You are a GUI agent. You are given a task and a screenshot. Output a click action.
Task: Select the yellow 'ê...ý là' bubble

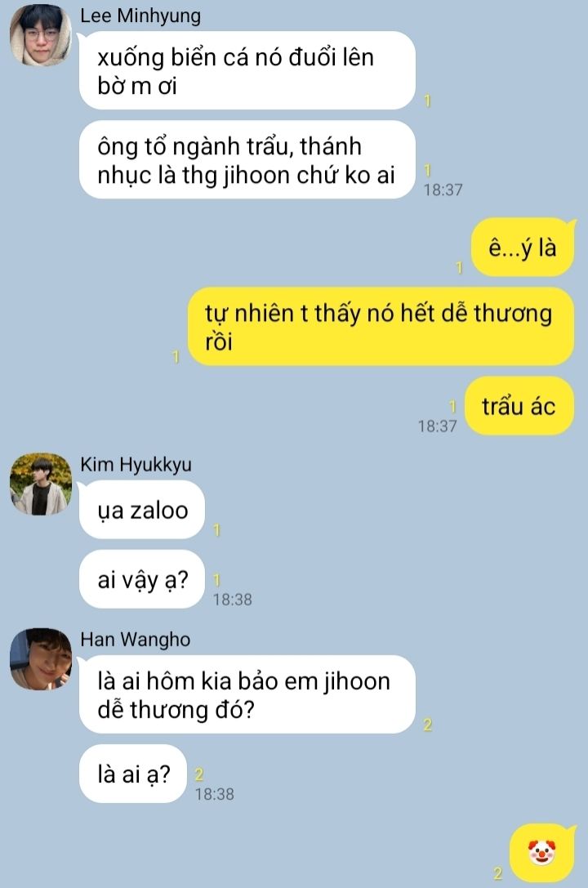tap(523, 248)
